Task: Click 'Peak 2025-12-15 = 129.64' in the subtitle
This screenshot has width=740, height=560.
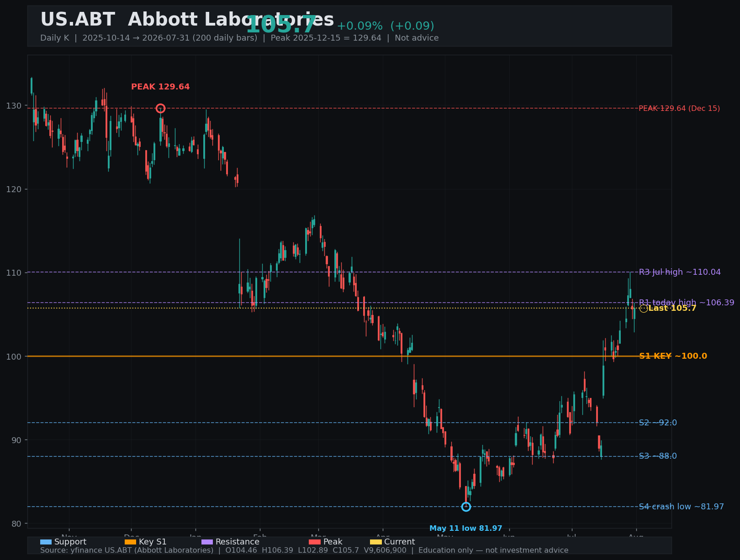Action: (326, 38)
